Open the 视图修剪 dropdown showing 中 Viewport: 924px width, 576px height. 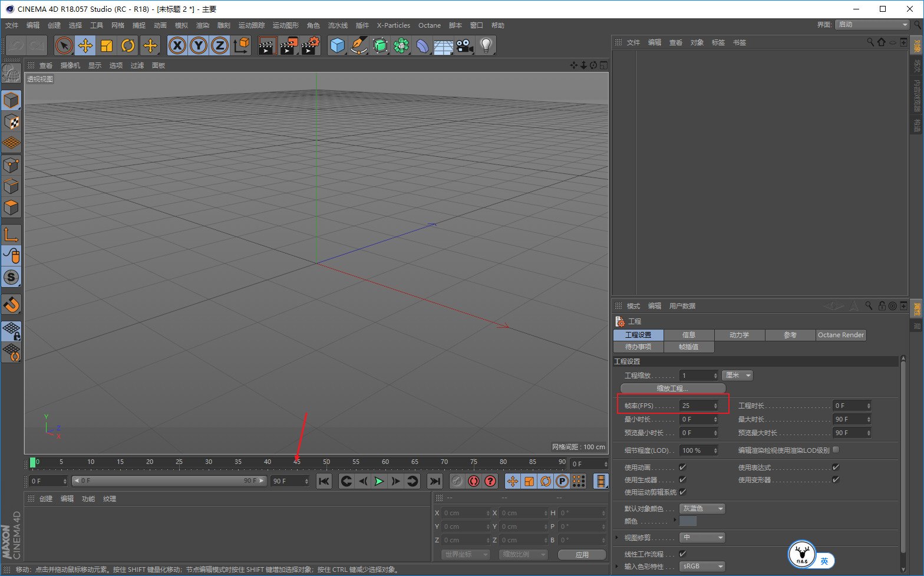tap(702, 538)
